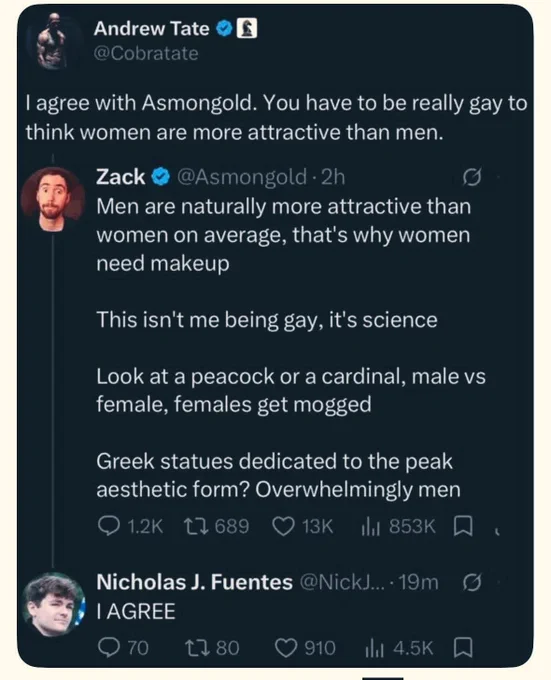Click the Nicholas J. Fuentes display name
This screenshot has height=680, width=551.
pyautogui.click(x=195, y=582)
